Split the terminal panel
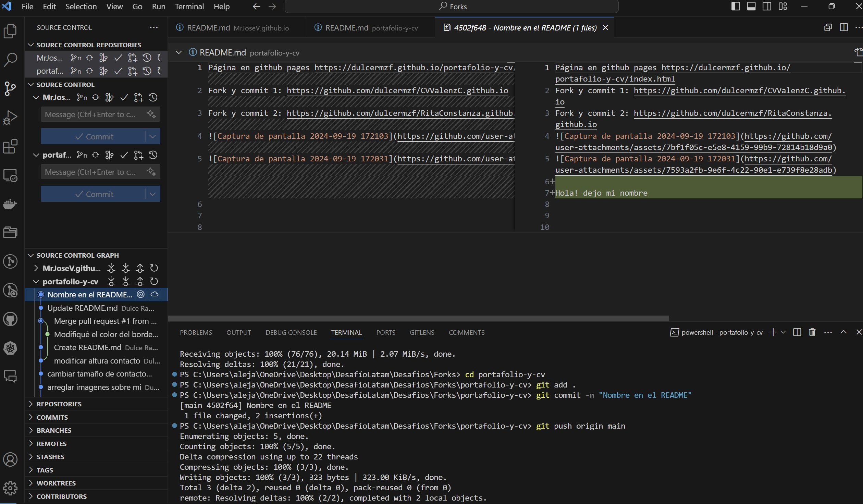This screenshot has height=504, width=863. [797, 332]
